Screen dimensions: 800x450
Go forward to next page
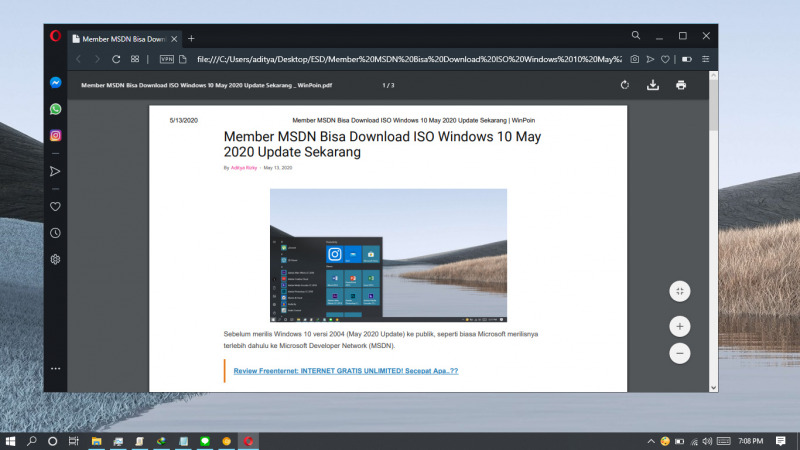point(97,59)
